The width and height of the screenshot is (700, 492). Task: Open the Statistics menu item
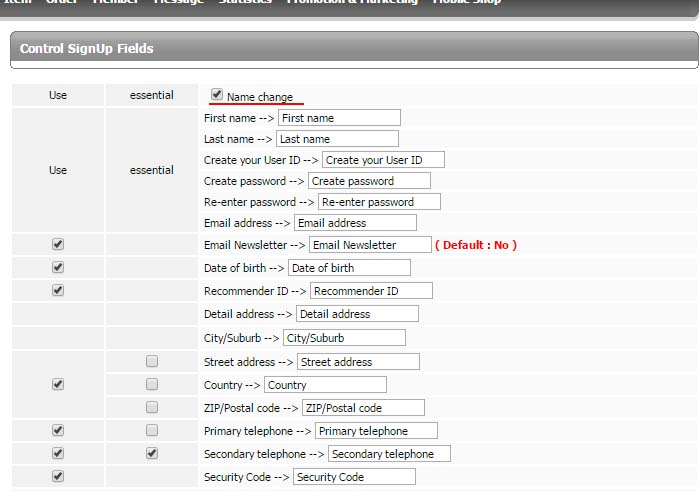(x=246, y=3)
